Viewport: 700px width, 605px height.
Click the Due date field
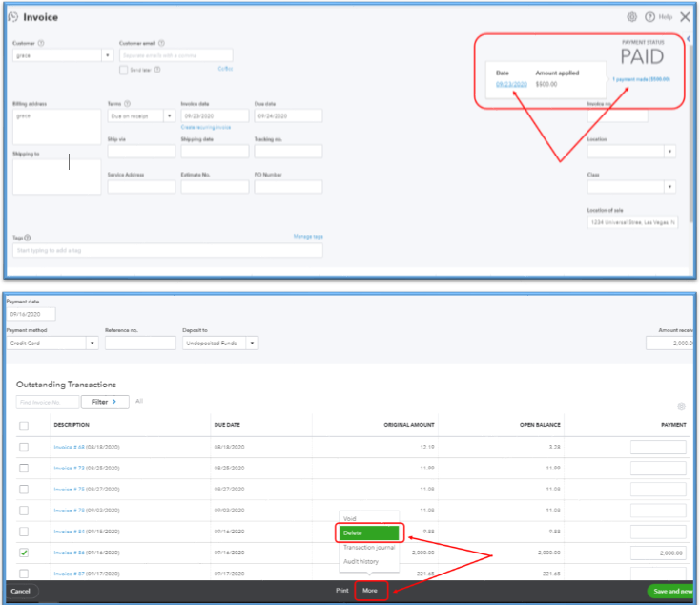pos(288,116)
